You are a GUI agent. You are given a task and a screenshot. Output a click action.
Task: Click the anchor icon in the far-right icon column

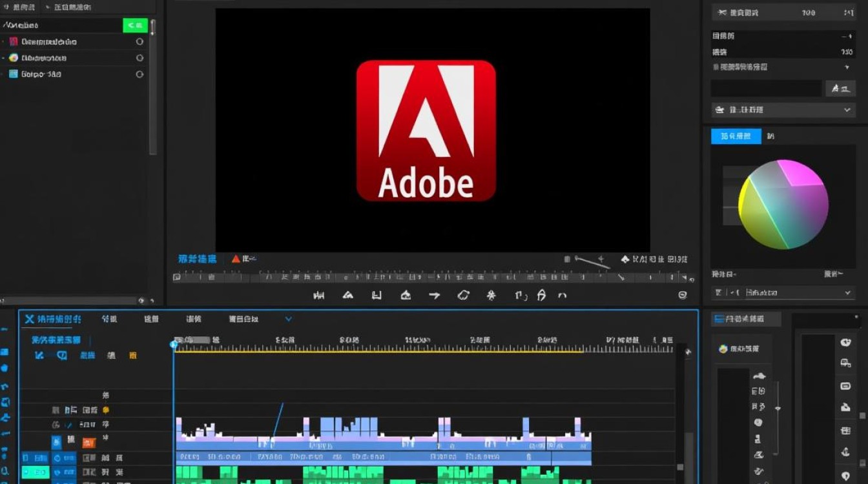[845, 453]
